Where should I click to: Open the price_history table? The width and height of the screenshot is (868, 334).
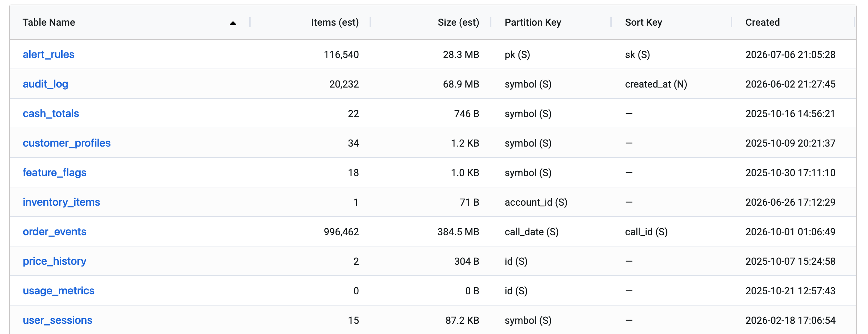[55, 261]
